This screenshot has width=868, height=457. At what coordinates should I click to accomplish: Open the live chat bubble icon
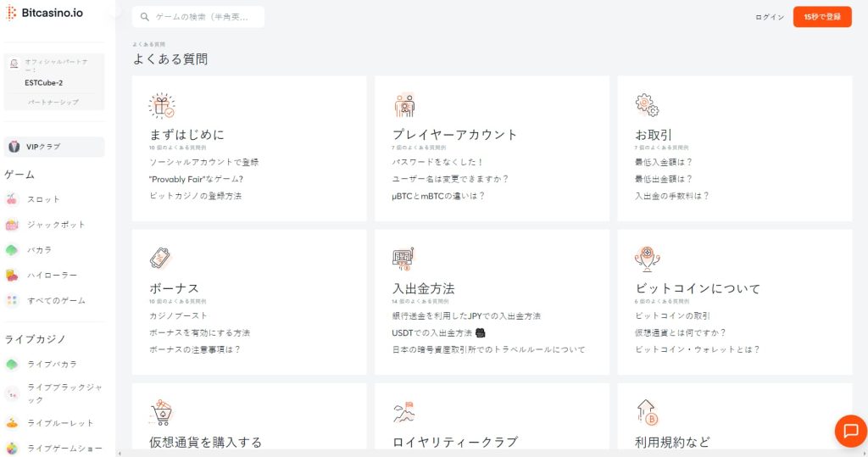point(849,431)
